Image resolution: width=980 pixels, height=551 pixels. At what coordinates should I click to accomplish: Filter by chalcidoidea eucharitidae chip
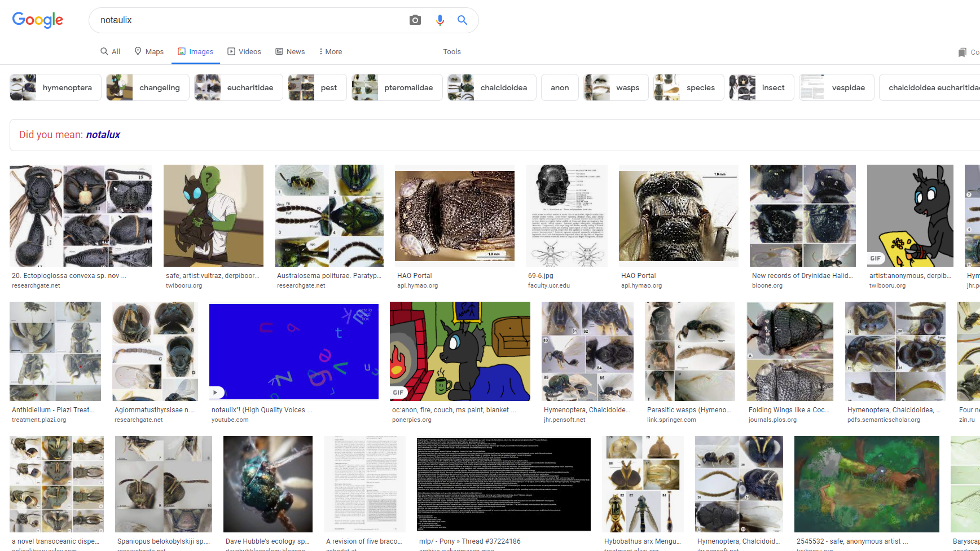929,87
